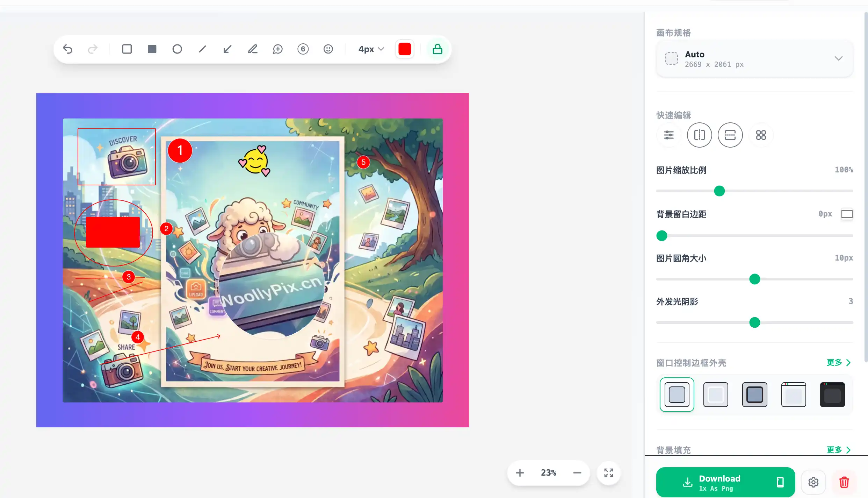Zoom in with the plus button

coord(520,473)
